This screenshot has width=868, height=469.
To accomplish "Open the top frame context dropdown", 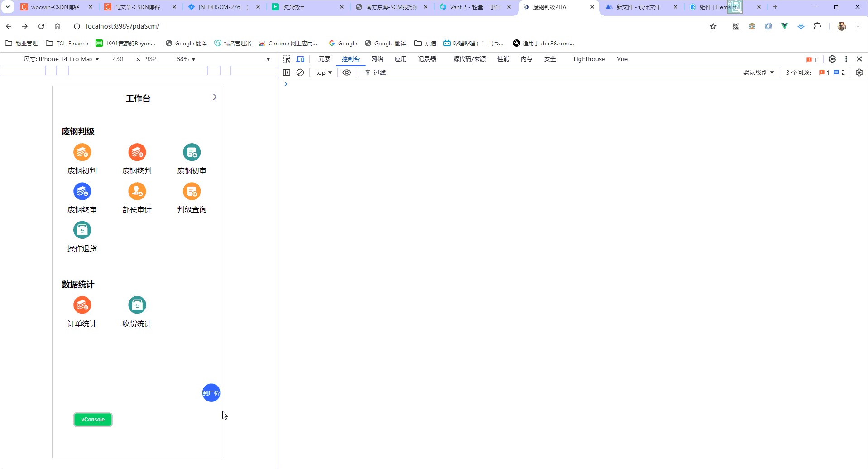I will 323,73.
